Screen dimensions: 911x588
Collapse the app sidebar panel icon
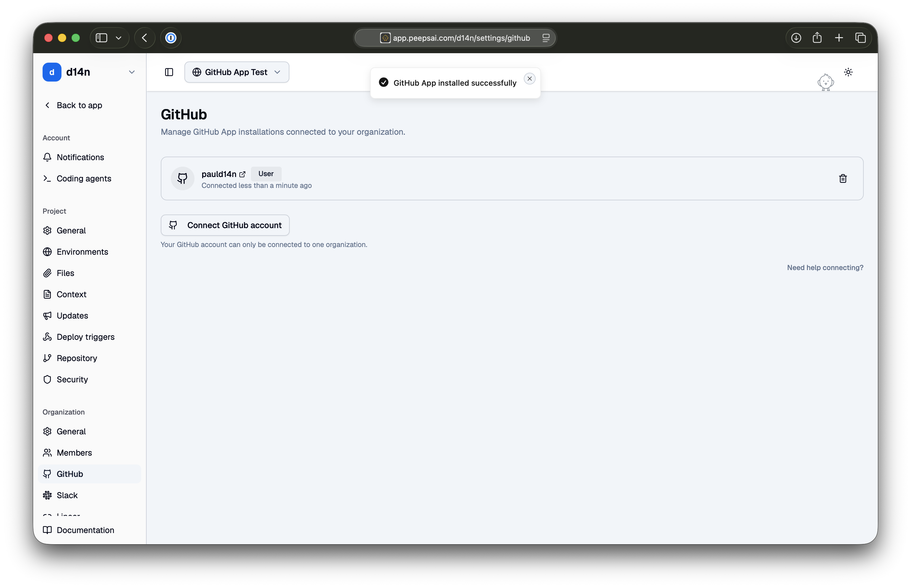point(169,72)
